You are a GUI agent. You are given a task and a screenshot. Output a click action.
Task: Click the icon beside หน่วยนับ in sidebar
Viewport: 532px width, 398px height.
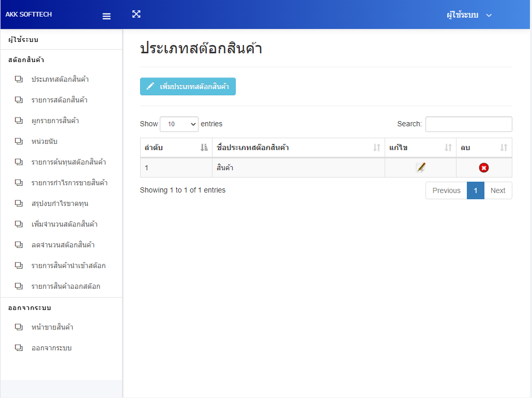[19, 141]
